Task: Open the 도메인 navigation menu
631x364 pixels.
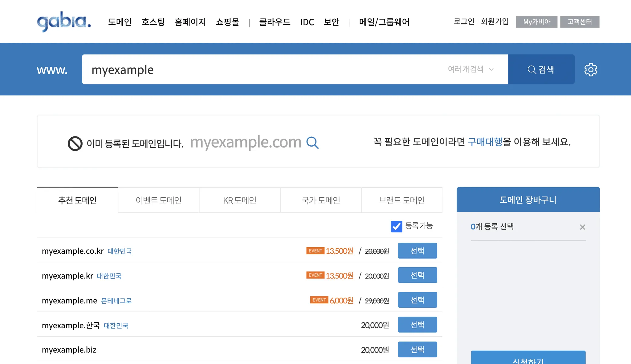Action: pyautogui.click(x=120, y=22)
